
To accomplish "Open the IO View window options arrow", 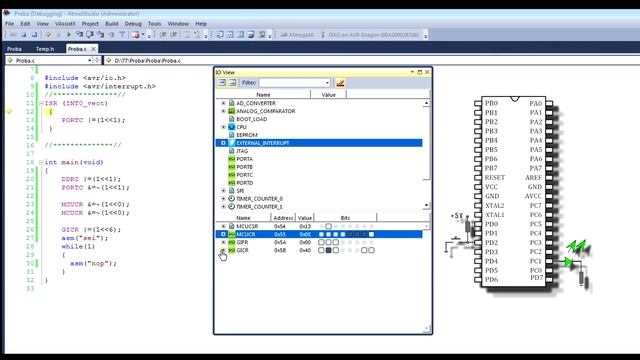I will tap(412, 72).
